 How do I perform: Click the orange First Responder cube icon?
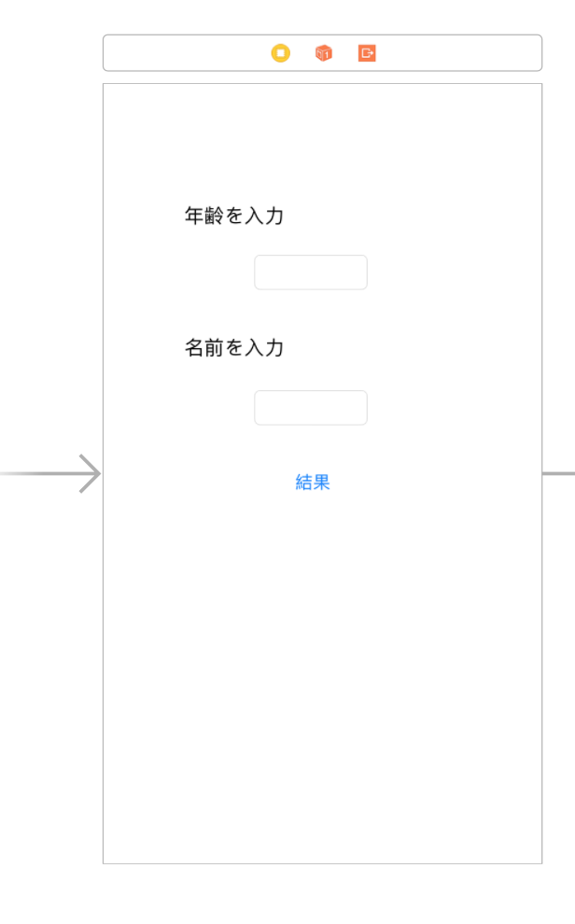323,53
